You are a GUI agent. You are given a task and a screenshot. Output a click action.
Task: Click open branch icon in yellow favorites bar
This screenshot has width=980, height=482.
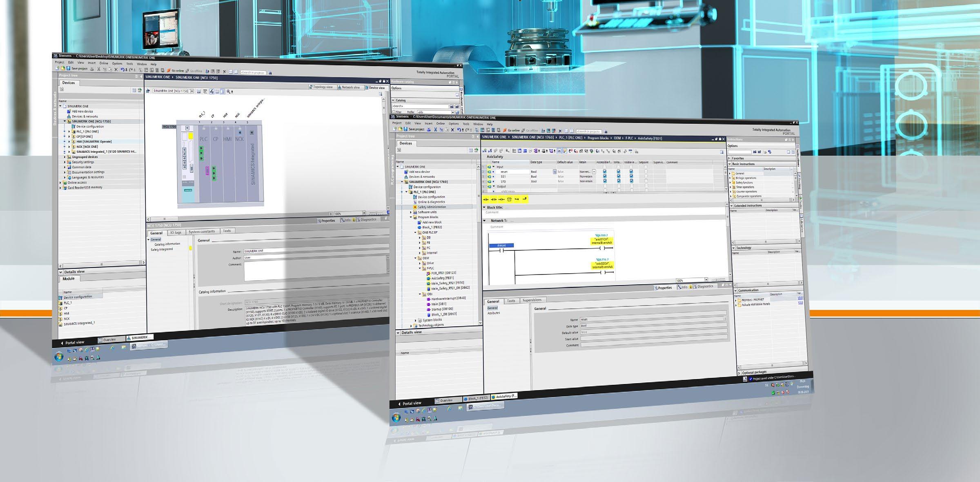click(517, 199)
